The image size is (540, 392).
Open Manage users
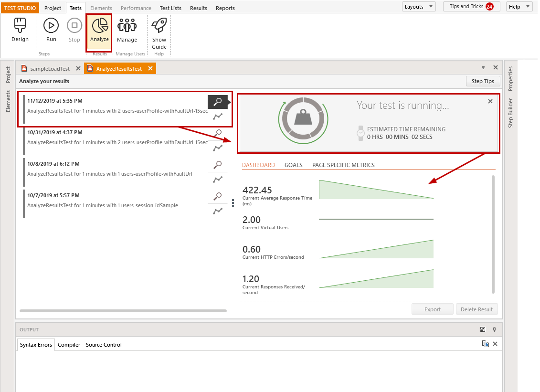click(127, 30)
